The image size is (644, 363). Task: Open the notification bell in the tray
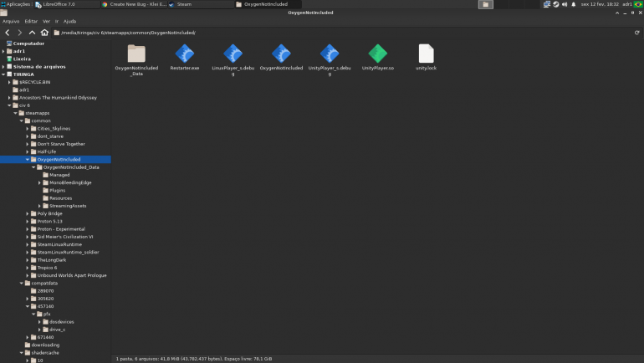point(574,4)
